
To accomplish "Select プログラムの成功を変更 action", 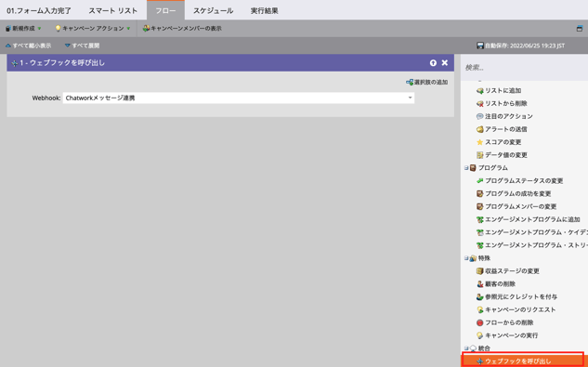I will (x=514, y=193).
